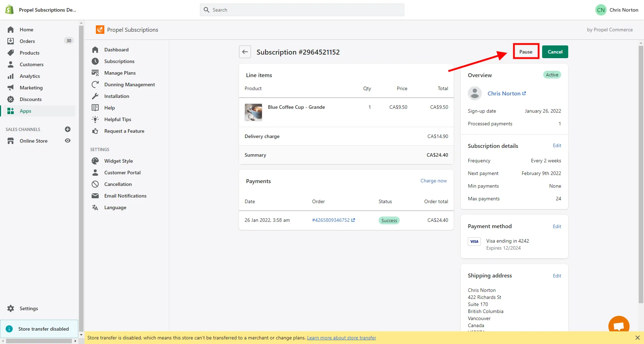Open Orders menu item
The height and width of the screenshot is (344, 644).
click(x=27, y=41)
